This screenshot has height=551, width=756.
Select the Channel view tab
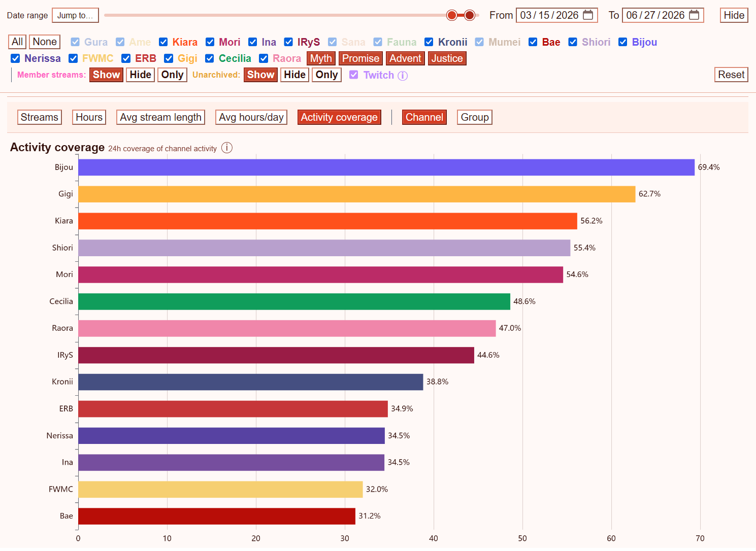[x=424, y=117]
